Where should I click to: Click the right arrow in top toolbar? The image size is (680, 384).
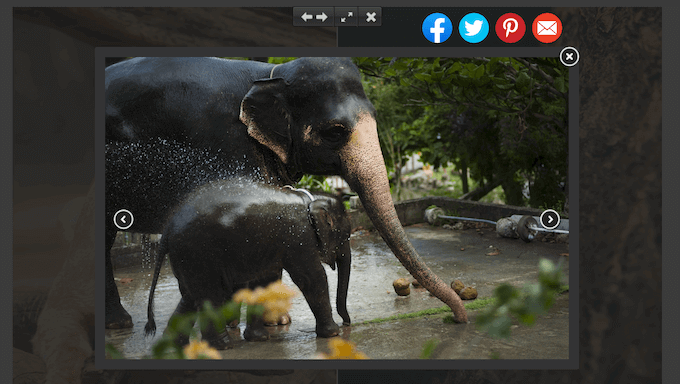pos(322,17)
